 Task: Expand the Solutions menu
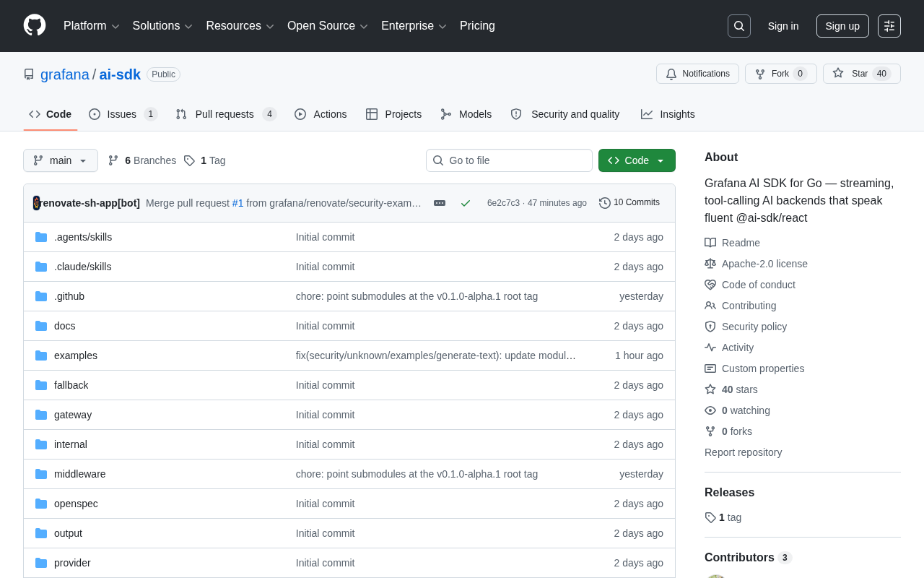(x=162, y=26)
